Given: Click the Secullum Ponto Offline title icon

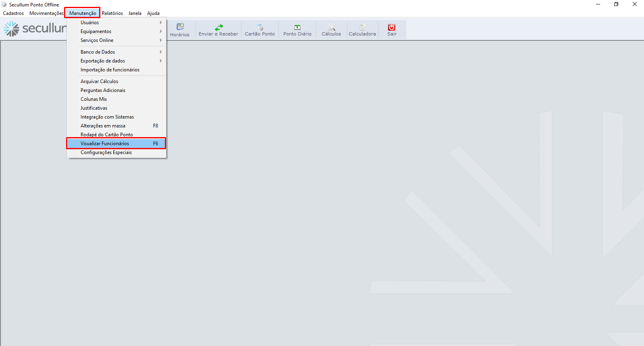Looking at the screenshot, I should pyautogui.click(x=4, y=4).
